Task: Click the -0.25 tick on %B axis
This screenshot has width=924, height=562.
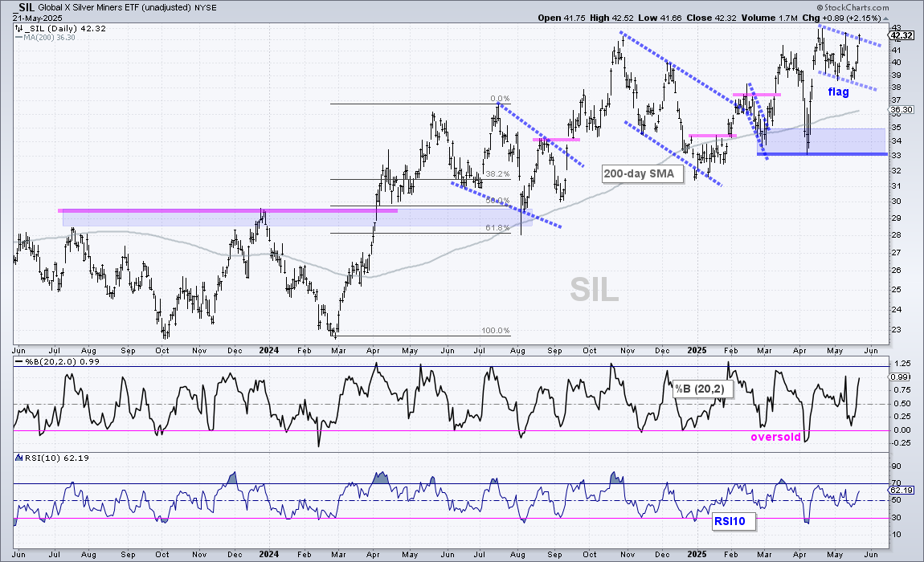Action: point(901,444)
